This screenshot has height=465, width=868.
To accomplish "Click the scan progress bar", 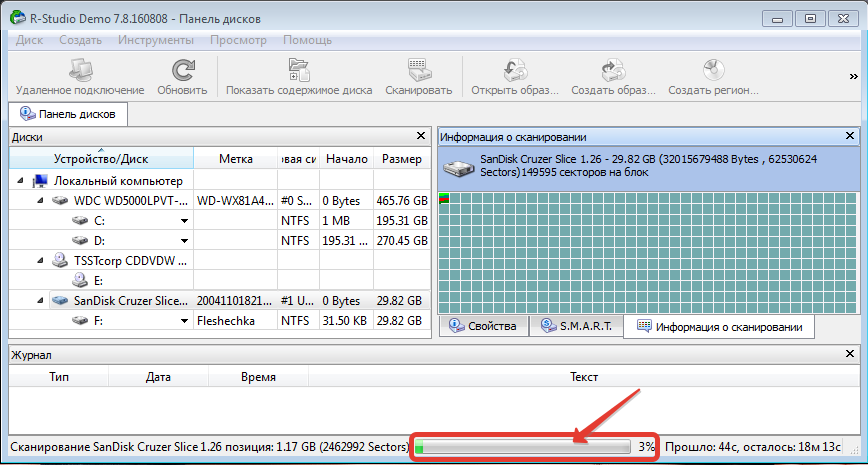I will click(523, 446).
